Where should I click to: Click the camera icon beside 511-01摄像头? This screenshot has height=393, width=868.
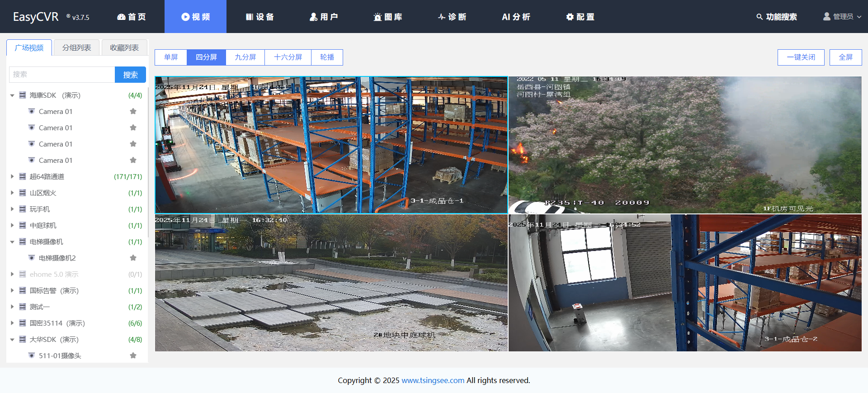32,355
